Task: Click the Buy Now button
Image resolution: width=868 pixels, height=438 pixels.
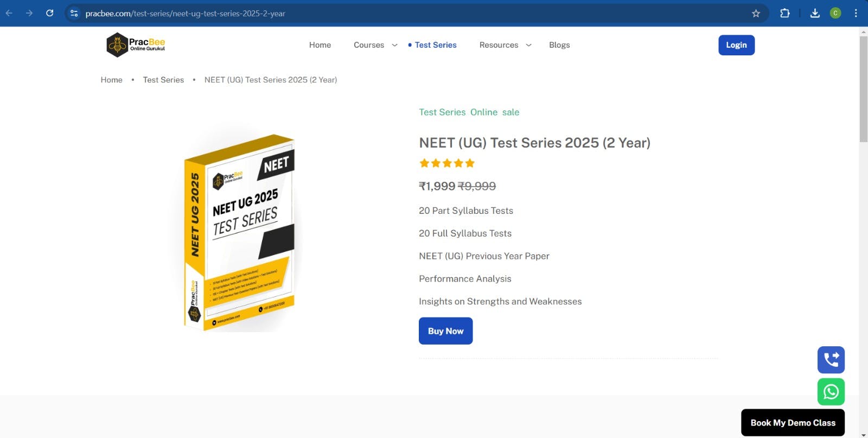Action: 446,331
